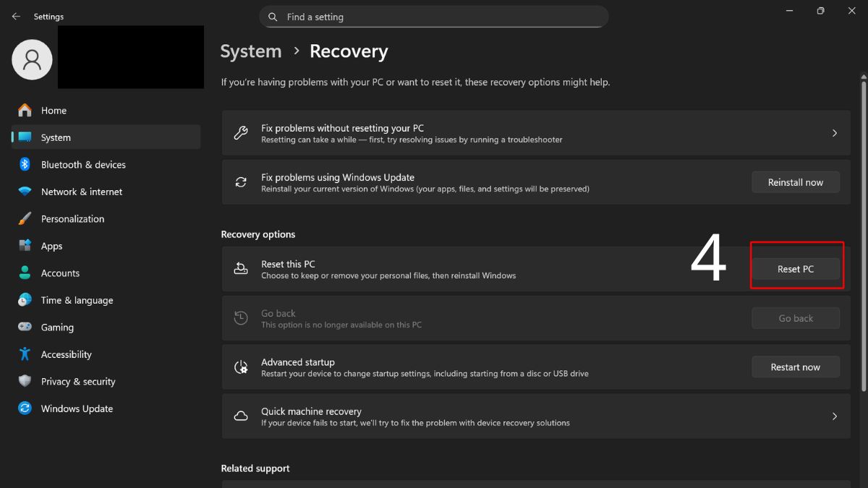
Task: Click the Home icon in sidebar
Action: click(25, 111)
